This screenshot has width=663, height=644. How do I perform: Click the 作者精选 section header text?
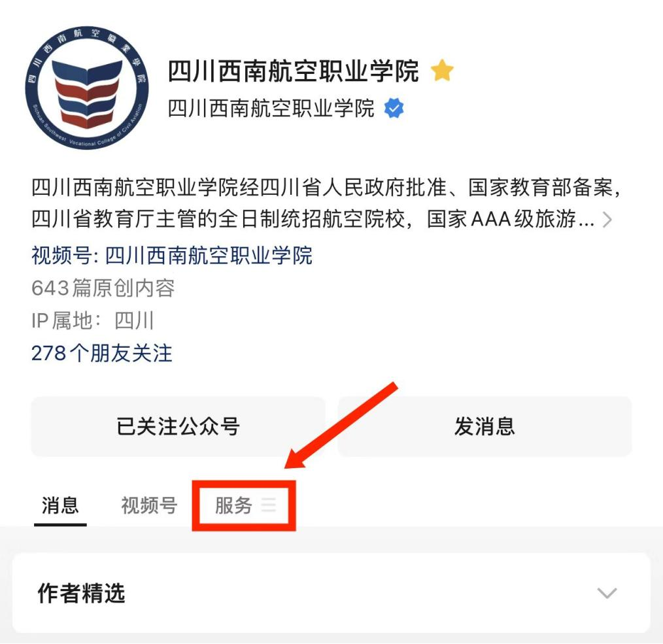81,593
